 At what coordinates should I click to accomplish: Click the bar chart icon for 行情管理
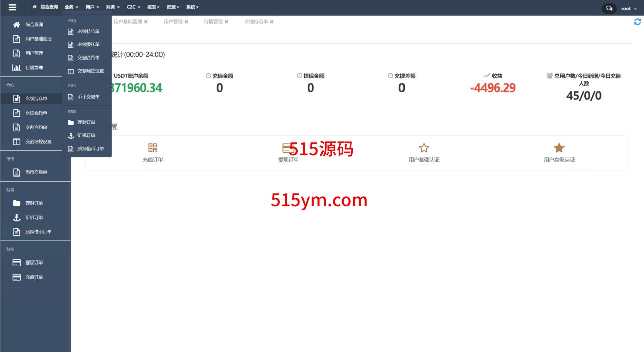(x=17, y=67)
